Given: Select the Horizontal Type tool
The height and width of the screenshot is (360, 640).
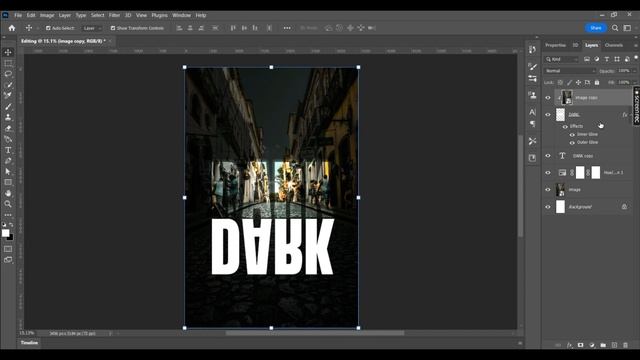Looking at the screenshot, I should coord(8,150).
